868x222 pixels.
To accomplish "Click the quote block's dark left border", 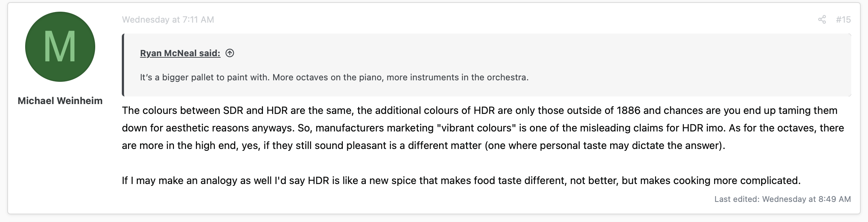I will [x=123, y=65].
